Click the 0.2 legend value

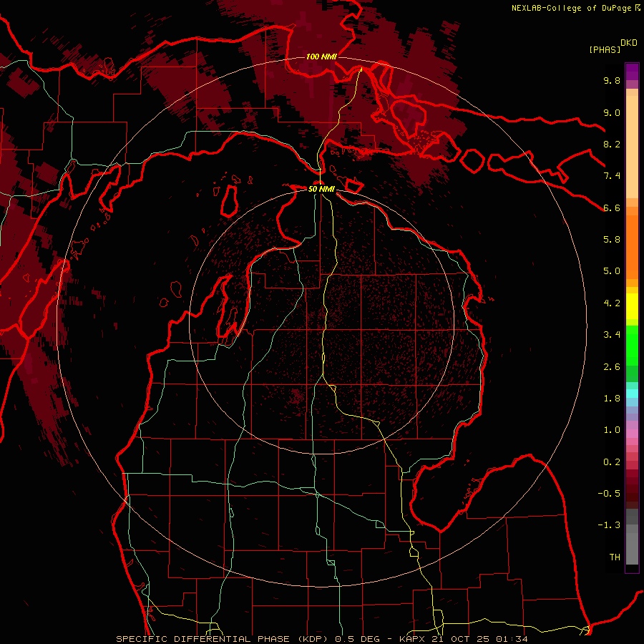pos(612,462)
